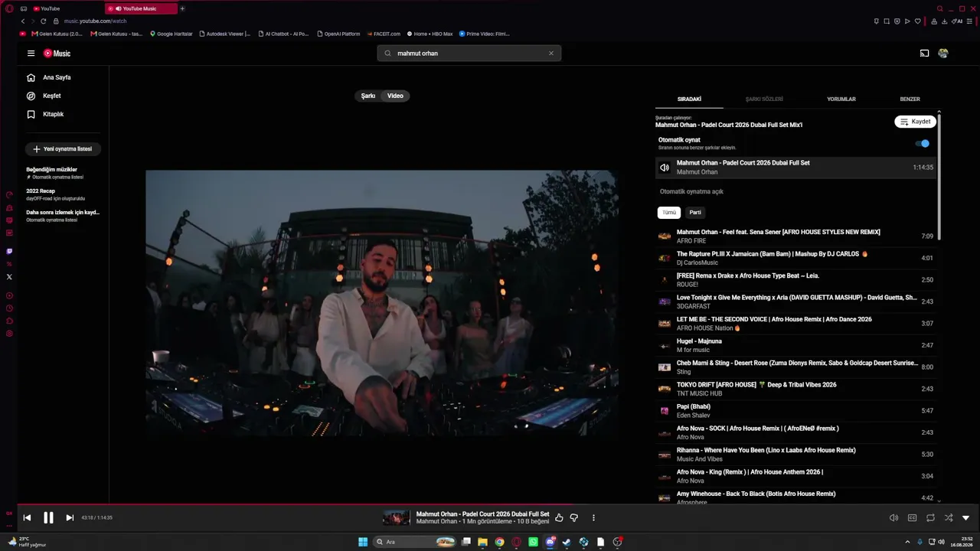The image size is (980, 551).
Task: Clear the search box with the X
Action: (x=550, y=54)
